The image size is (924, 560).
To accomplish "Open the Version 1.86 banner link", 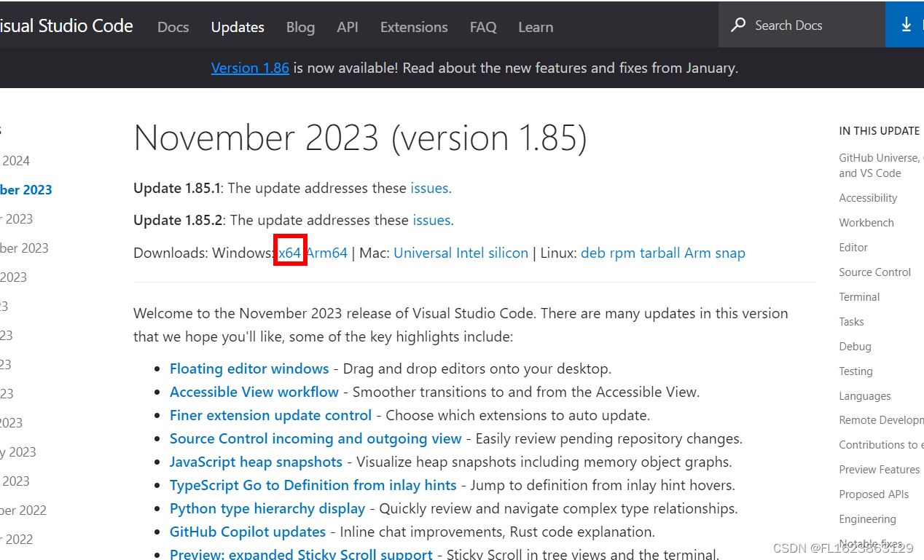I will pyautogui.click(x=250, y=68).
